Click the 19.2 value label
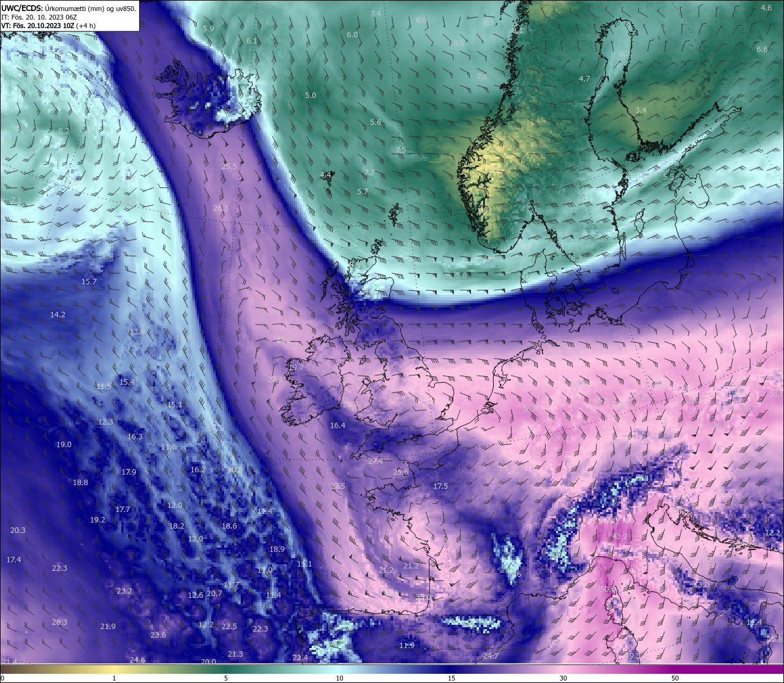The height and width of the screenshot is (683, 784). tap(97, 519)
